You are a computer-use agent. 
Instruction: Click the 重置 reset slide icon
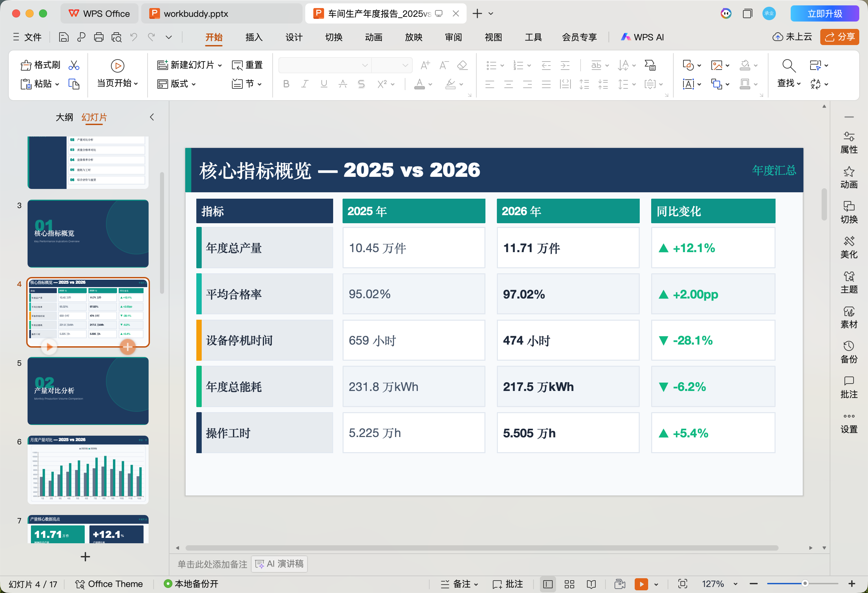point(248,64)
